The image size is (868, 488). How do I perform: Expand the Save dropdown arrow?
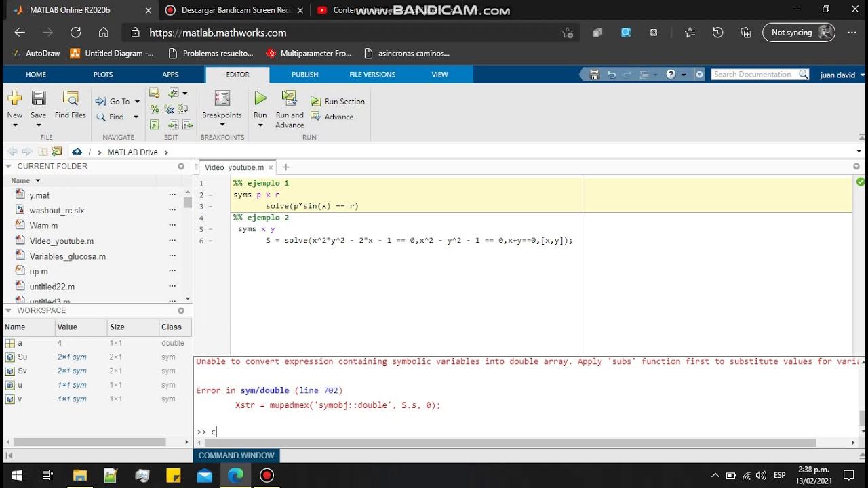click(39, 125)
